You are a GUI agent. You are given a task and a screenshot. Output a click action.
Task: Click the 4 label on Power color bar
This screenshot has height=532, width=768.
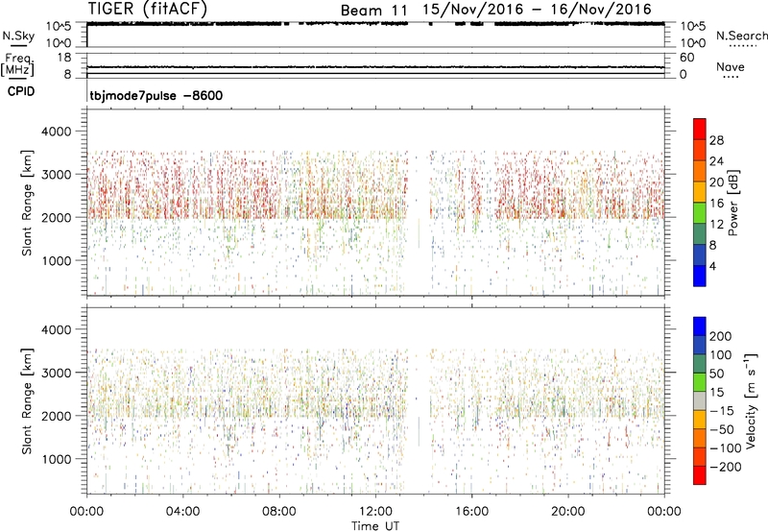pyautogui.click(x=712, y=266)
